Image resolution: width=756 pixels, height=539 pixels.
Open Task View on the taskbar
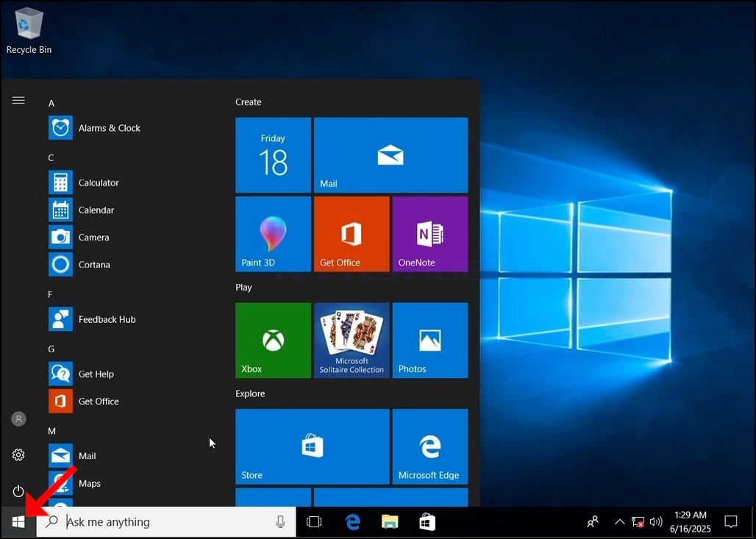tap(314, 521)
